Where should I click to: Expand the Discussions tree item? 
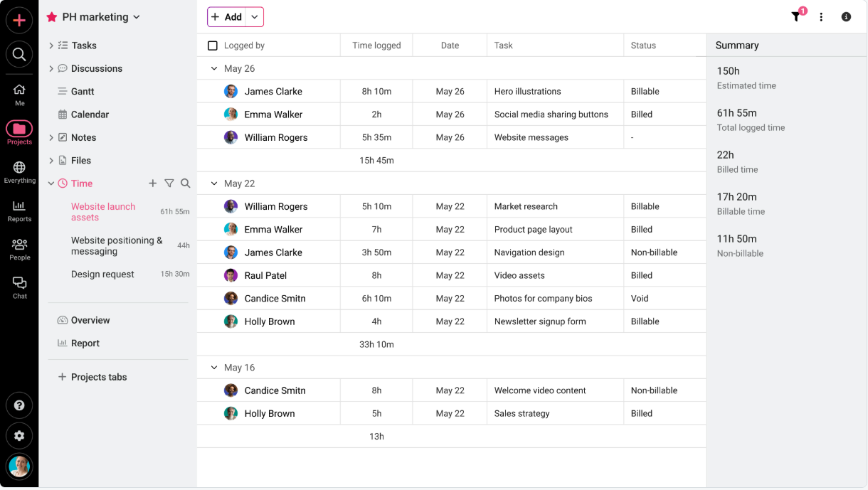(x=51, y=69)
